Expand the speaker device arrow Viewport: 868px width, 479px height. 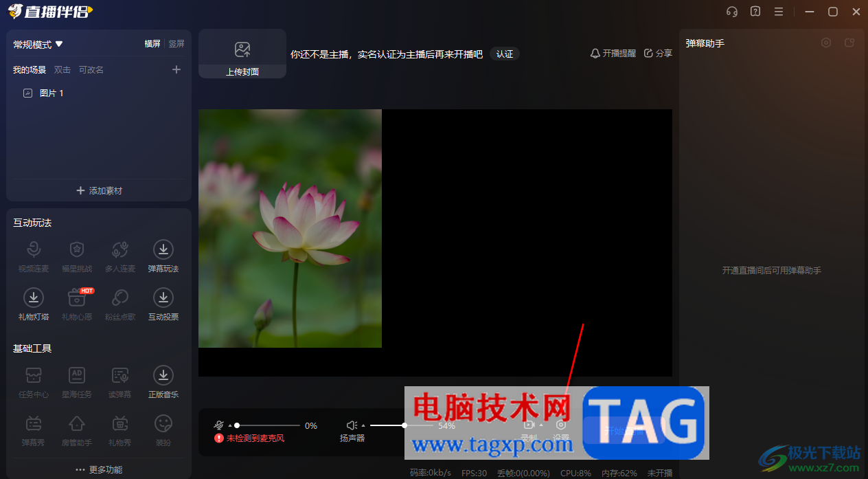coord(363,426)
